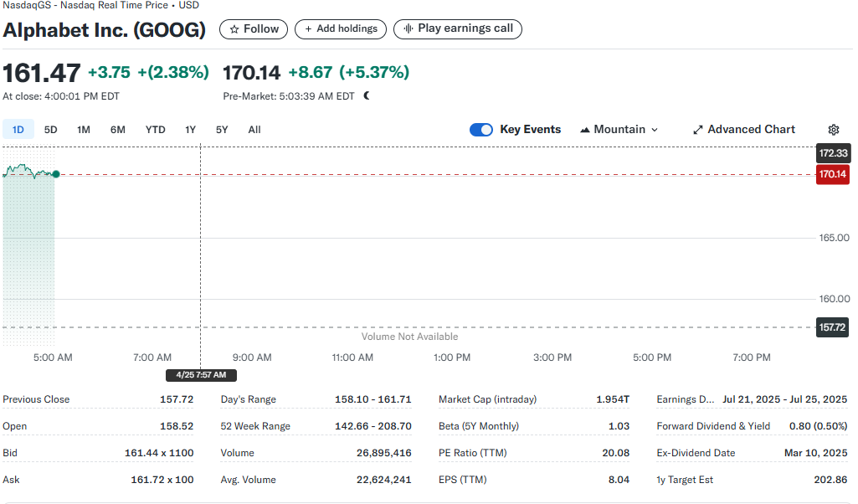Click the Avg. Volume value 22,624,241

(x=383, y=480)
